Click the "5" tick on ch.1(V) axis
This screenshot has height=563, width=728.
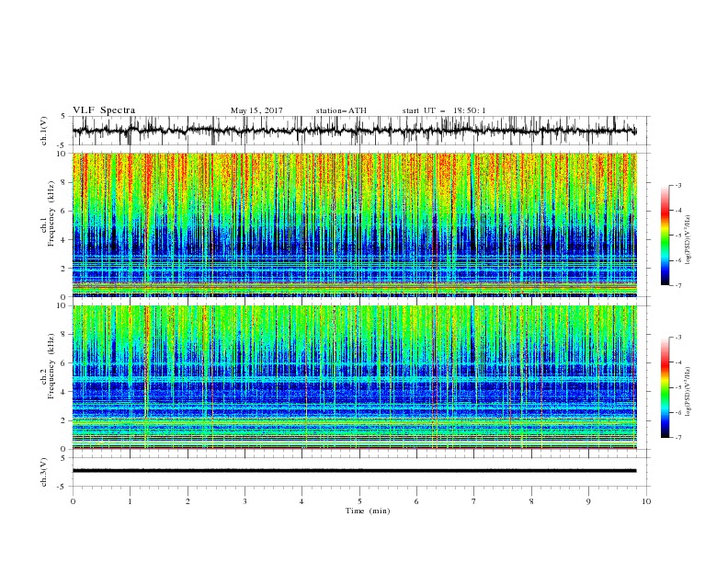(63, 116)
